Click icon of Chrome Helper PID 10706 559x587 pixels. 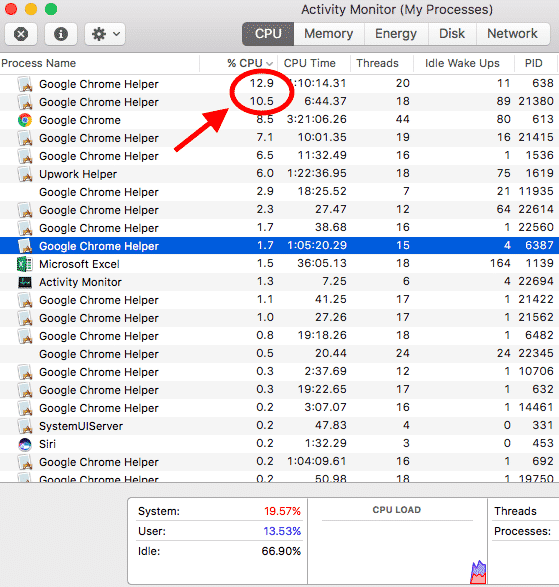tap(25, 372)
